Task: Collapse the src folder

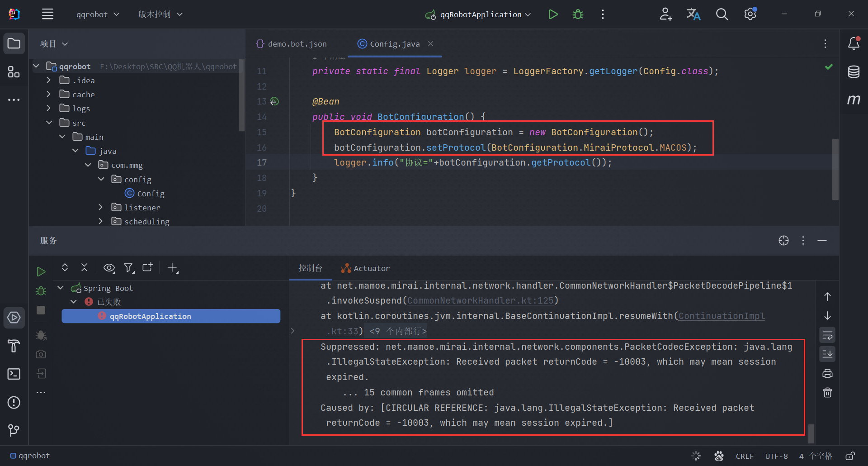Action: coord(49,123)
